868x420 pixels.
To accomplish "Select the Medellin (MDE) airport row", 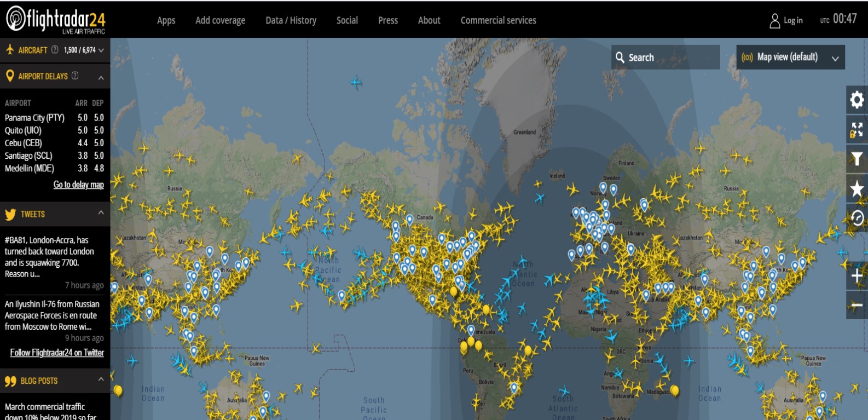I will pos(54,168).
